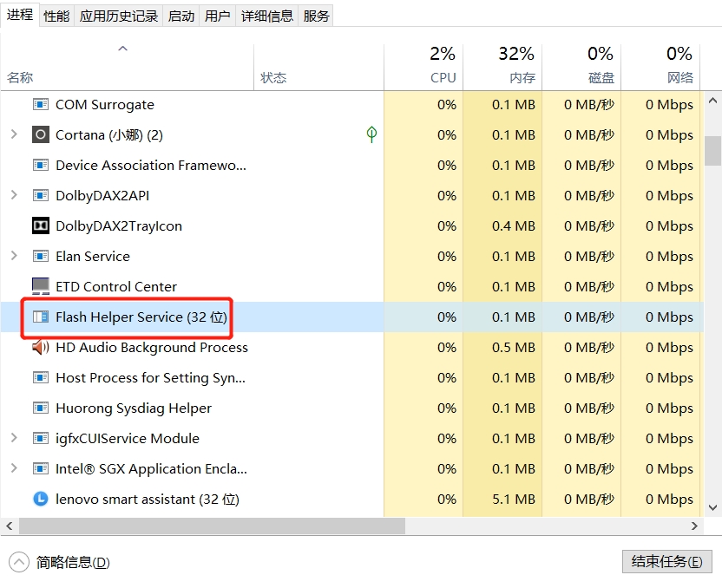Open the 启动 tab
This screenshot has width=722, height=588.
181,16
